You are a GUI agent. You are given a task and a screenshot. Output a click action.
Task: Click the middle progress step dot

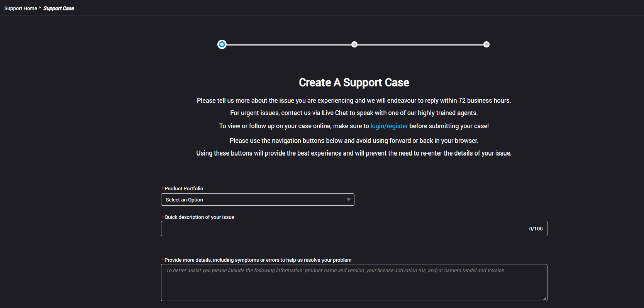pos(354,44)
